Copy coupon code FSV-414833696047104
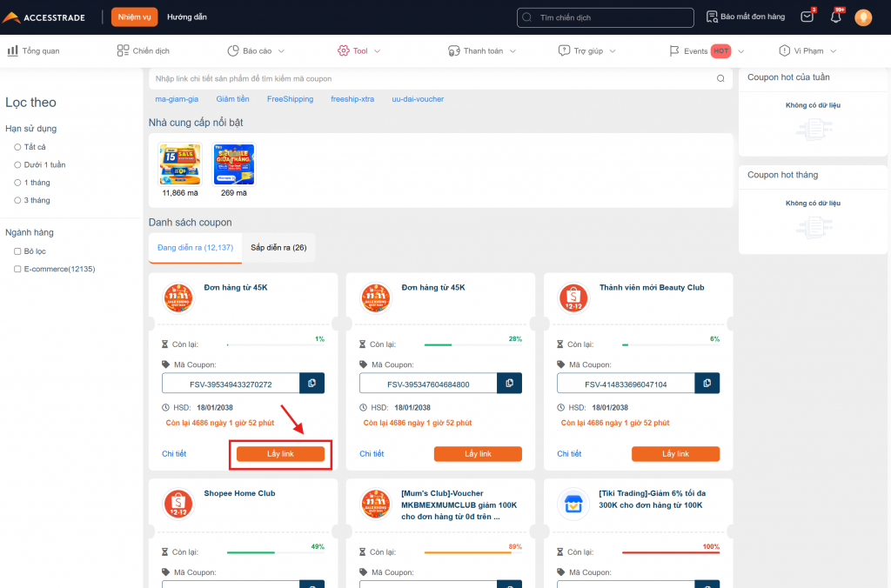 pyautogui.click(x=707, y=383)
